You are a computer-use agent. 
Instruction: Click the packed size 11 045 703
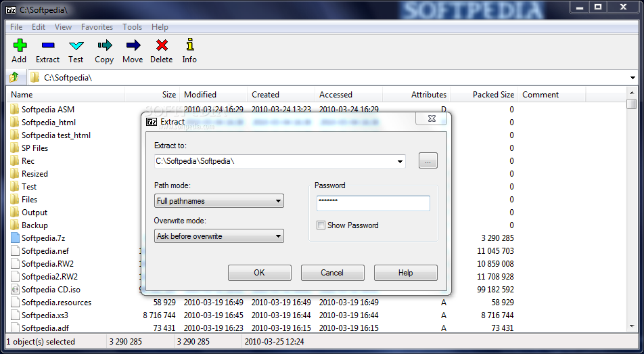(x=495, y=251)
